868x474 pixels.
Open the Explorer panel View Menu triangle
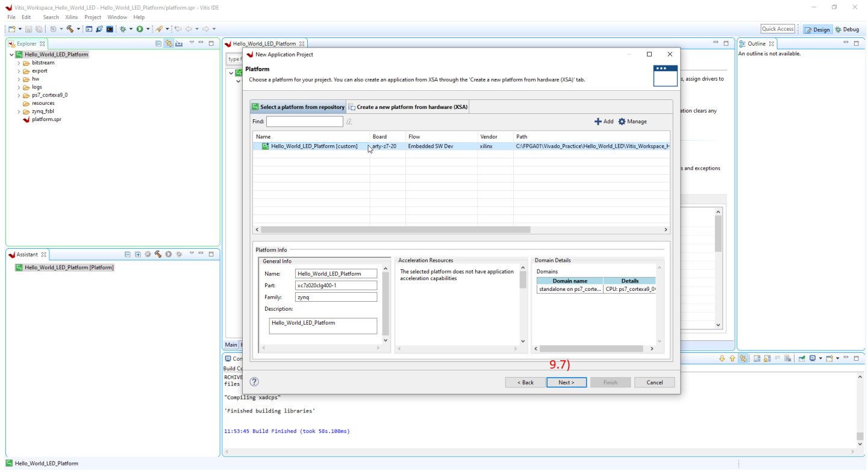192,43
